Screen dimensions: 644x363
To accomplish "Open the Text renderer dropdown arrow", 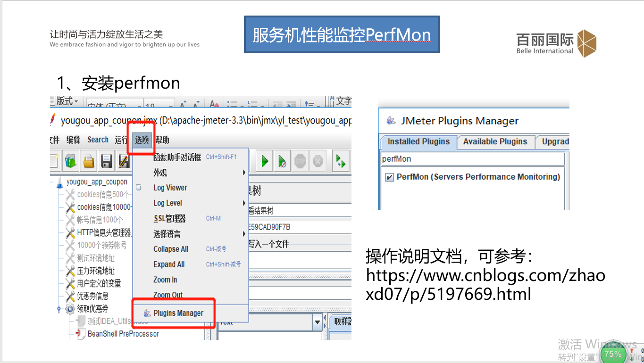I will 318,323.
